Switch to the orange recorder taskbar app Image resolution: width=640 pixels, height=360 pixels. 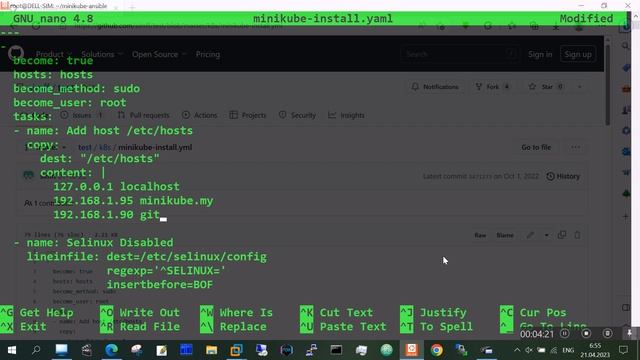pyautogui.click(x=411, y=350)
